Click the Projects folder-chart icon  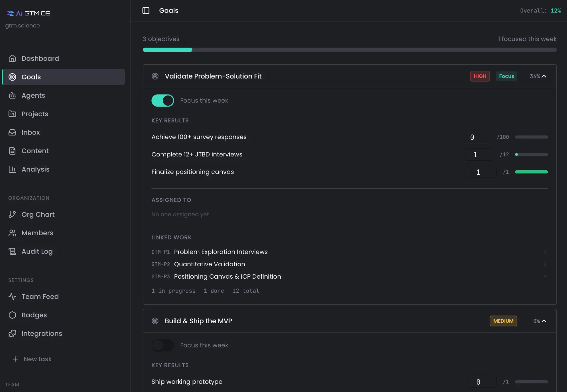(x=12, y=114)
